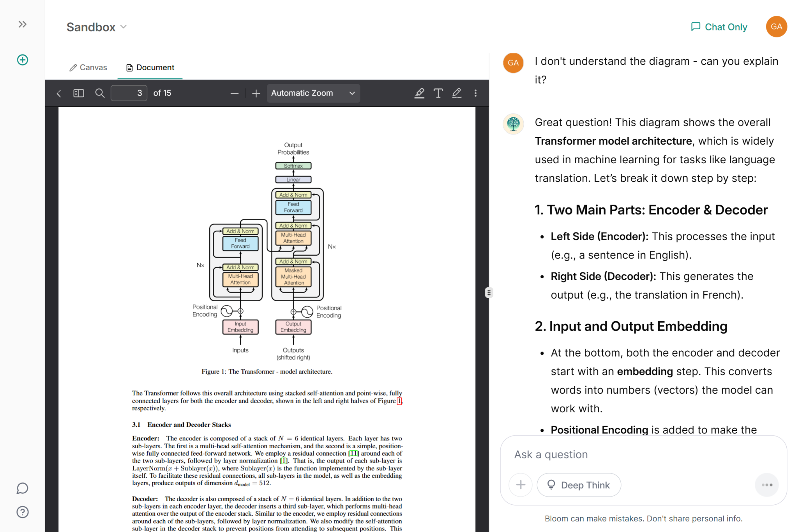Image resolution: width=798 pixels, height=532 pixels.
Task: Select the PDF highlight tool
Action: pyautogui.click(x=419, y=93)
